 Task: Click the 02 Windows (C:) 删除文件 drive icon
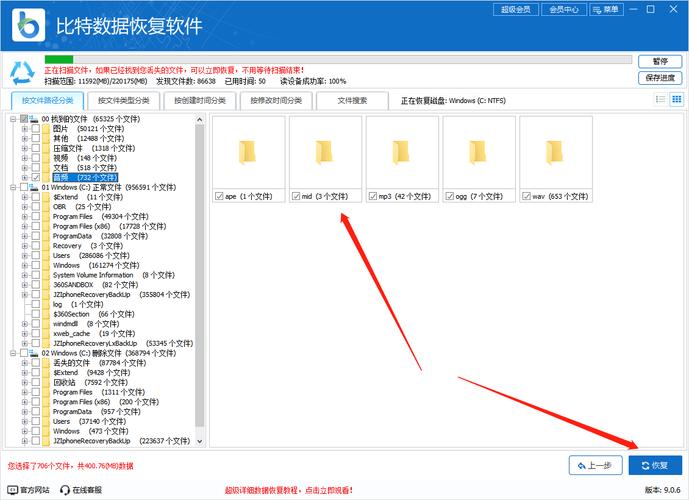pyautogui.click(x=34, y=353)
